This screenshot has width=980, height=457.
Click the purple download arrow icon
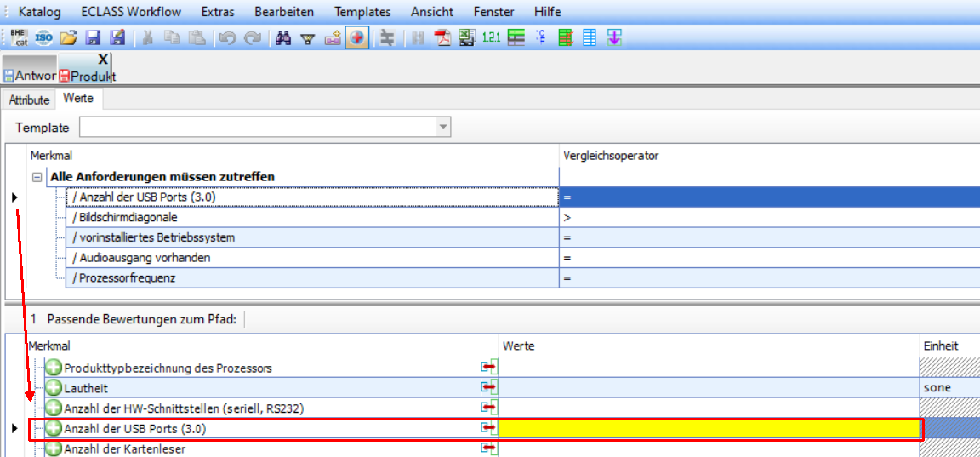click(614, 37)
